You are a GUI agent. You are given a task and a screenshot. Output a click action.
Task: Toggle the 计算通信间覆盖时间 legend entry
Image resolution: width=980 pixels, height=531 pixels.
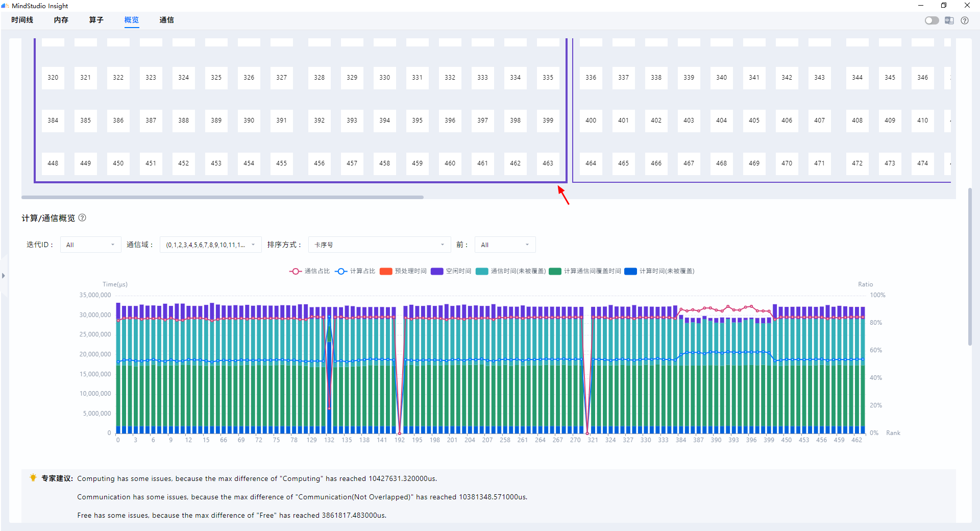pyautogui.click(x=585, y=271)
